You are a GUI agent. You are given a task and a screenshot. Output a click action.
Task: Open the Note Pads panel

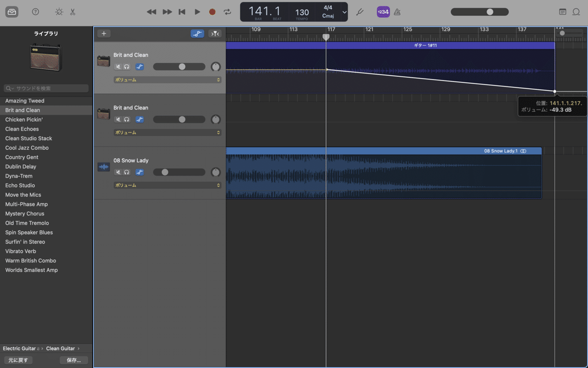(x=563, y=12)
